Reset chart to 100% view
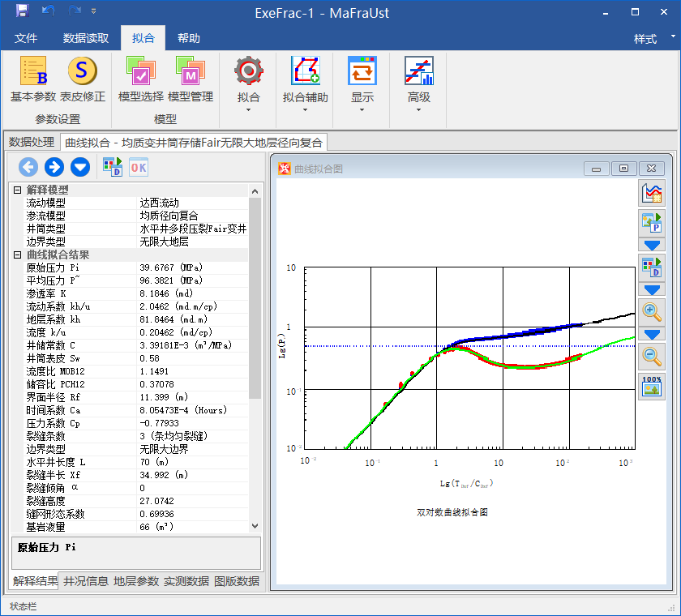The height and width of the screenshot is (616, 681). [652, 386]
